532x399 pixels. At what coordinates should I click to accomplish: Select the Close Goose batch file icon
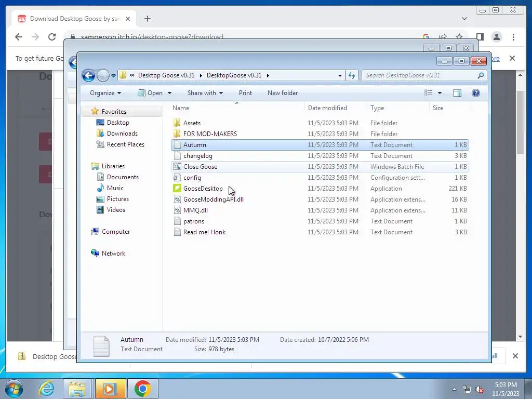pos(177,167)
